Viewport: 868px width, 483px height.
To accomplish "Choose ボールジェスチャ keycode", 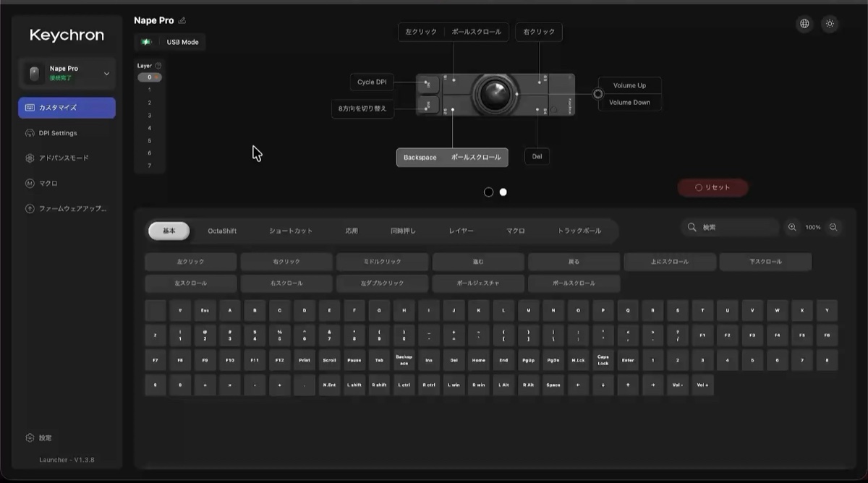I will click(478, 283).
